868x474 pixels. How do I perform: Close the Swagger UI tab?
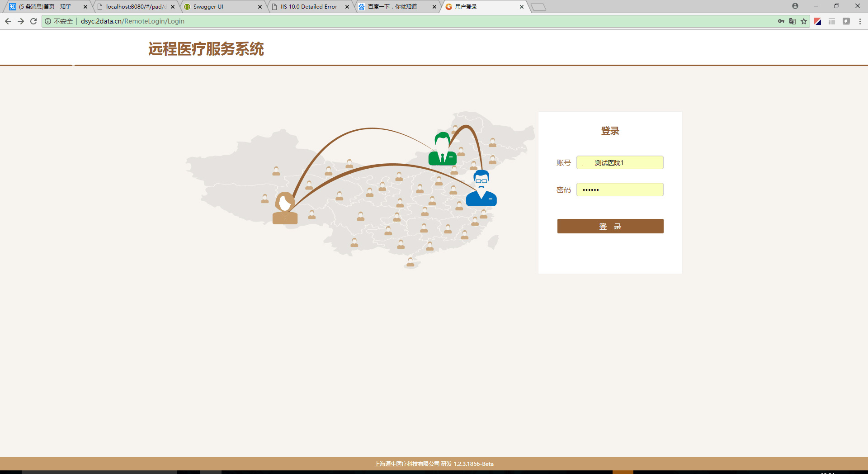(x=260, y=7)
